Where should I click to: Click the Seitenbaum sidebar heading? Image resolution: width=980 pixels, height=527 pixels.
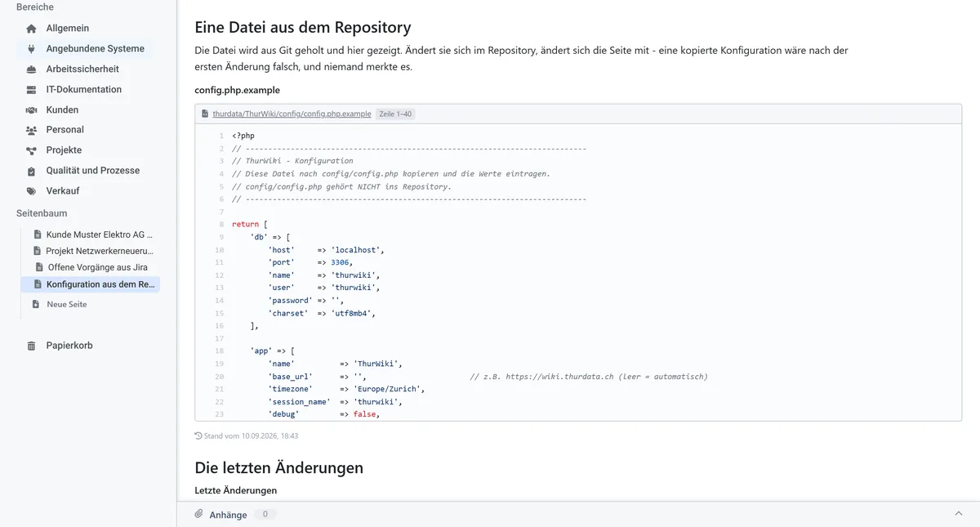coord(42,213)
